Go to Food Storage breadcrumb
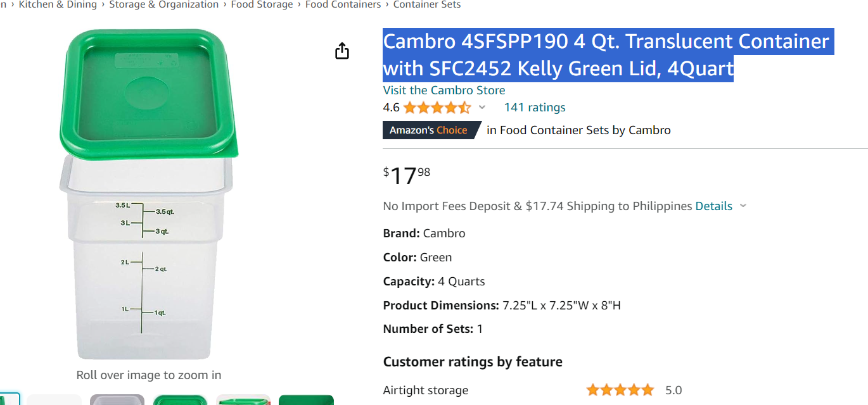The image size is (868, 405). 262,5
